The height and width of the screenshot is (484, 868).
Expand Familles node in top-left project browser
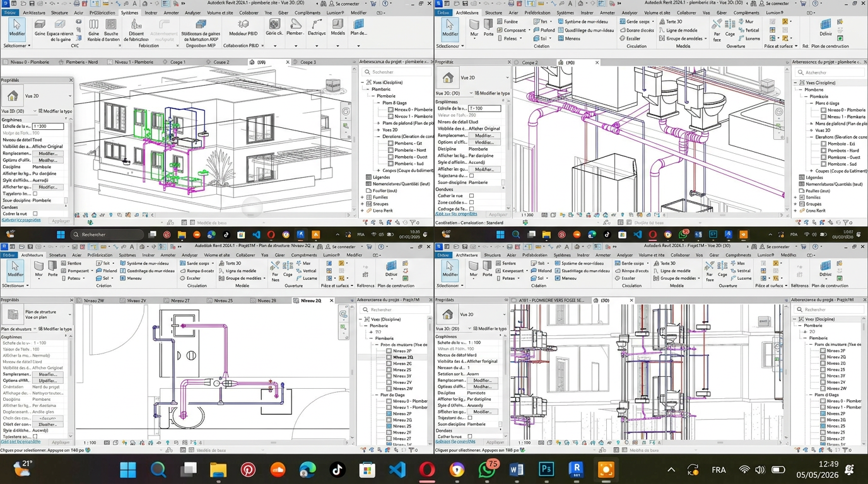(363, 197)
